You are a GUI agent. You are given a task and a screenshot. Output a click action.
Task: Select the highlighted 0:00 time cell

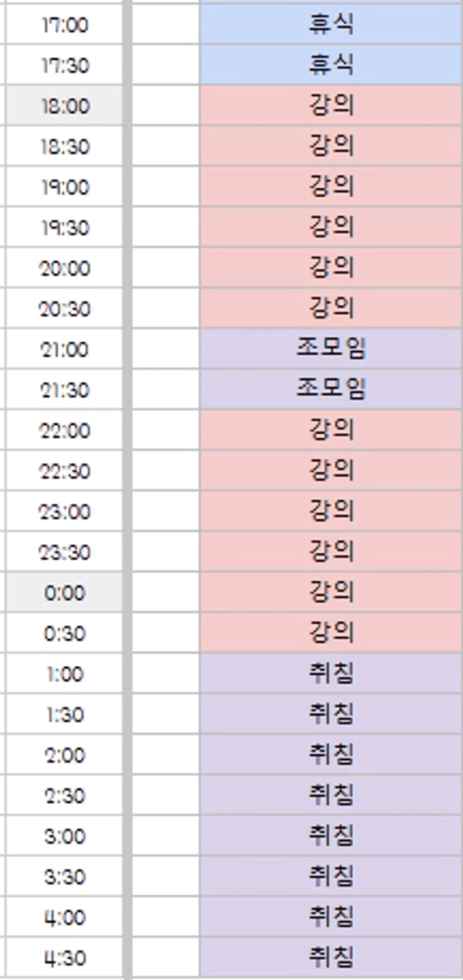pos(64,593)
